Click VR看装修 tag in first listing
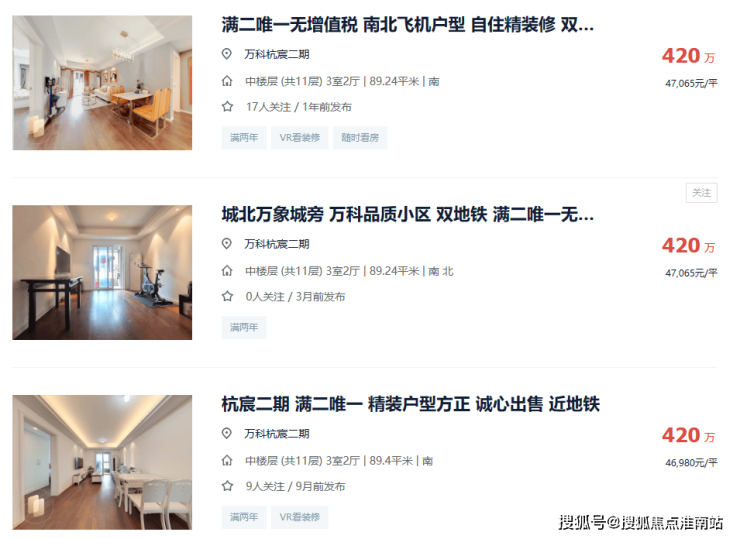The width and height of the screenshot is (740, 539). coord(300,138)
